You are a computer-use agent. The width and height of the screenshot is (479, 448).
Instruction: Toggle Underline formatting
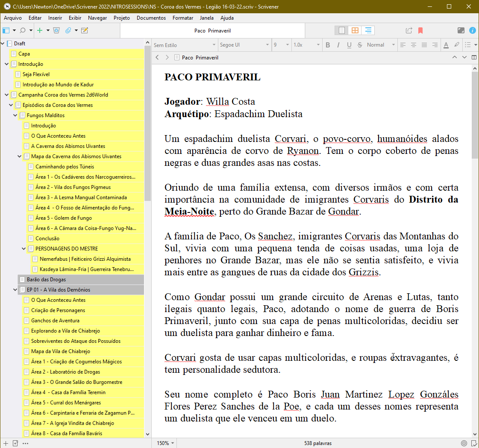click(x=349, y=45)
